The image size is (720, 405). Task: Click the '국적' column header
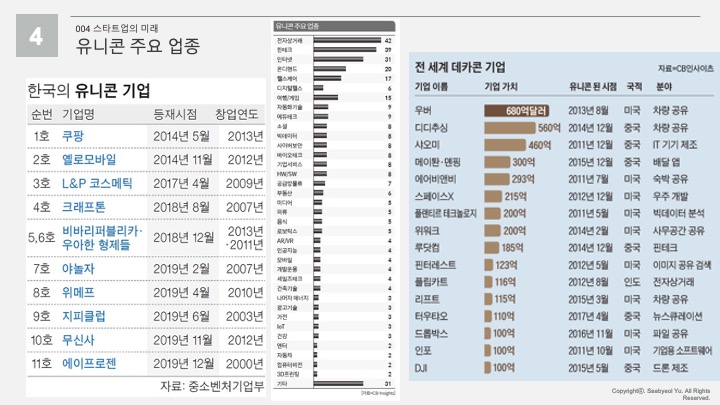[634, 86]
